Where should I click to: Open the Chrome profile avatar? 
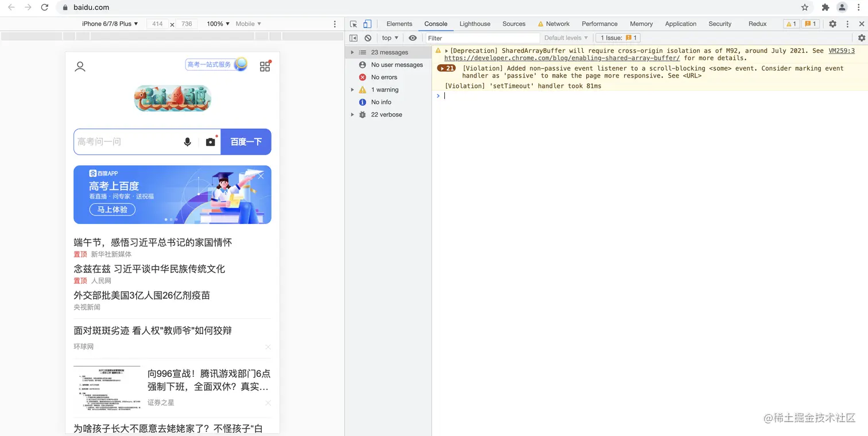click(x=842, y=7)
